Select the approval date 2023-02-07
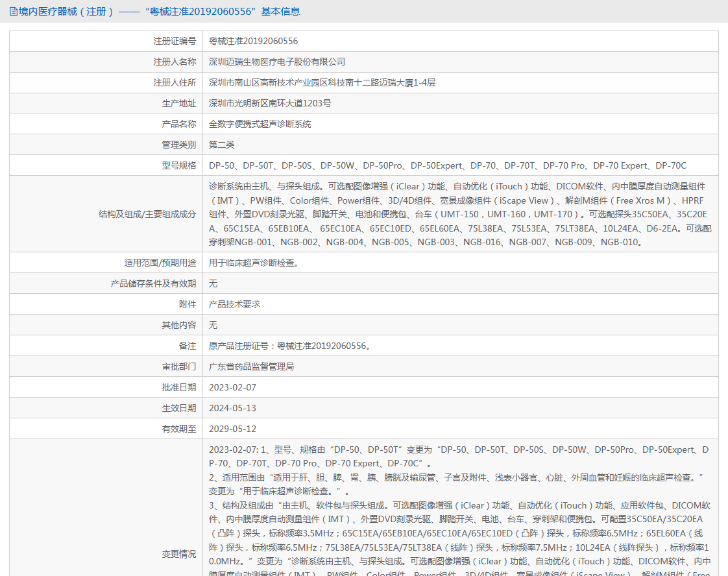 (232, 387)
